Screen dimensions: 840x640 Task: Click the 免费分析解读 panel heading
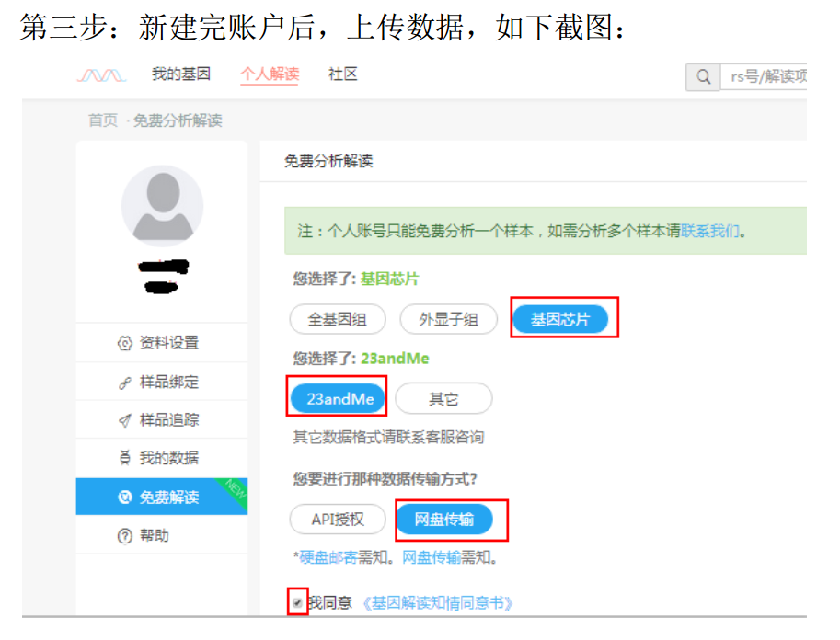pos(328,161)
